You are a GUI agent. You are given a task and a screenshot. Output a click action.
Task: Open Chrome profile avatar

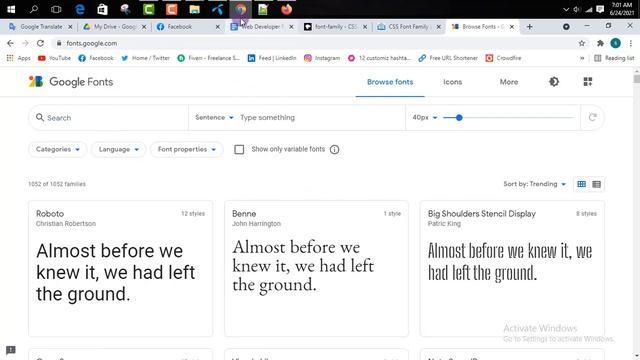pos(616,43)
